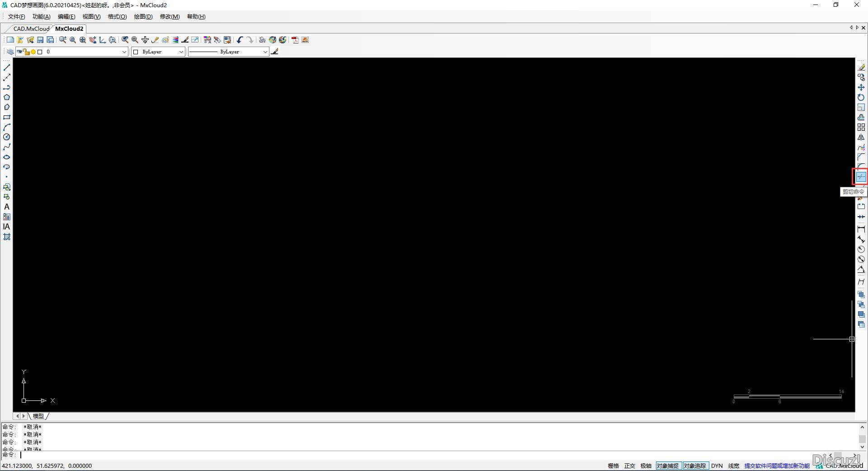Select the single-line Text tool (A)
The image size is (868, 471).
[x=7, y=207]
